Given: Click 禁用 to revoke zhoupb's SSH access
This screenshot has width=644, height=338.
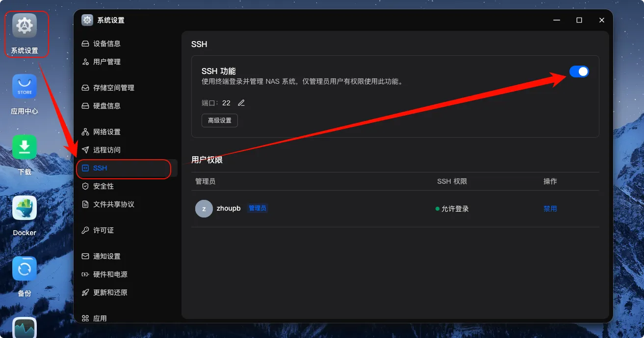Looking at the screenshot, I should pyautogui.click(x=550, y=208).
